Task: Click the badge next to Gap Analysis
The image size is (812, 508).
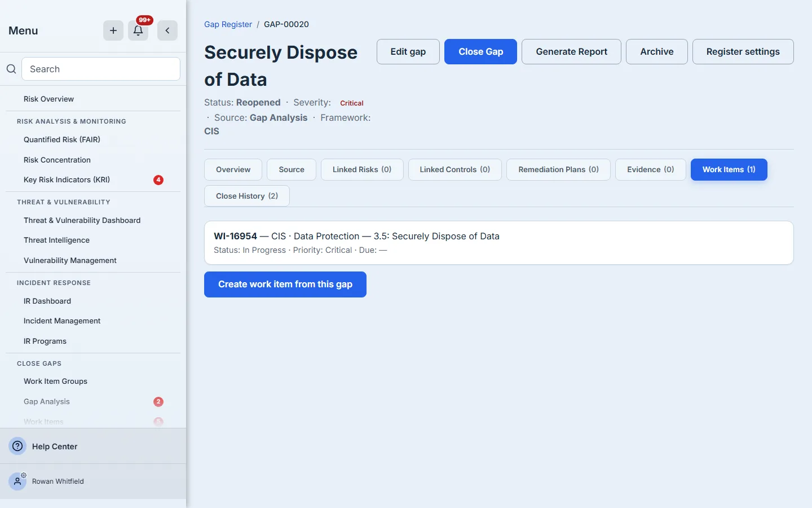Action: coord(158,402)
